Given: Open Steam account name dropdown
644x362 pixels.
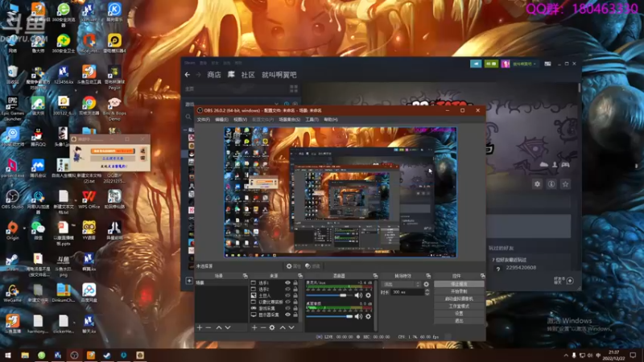Looking at the screenshot, I should [525, 64].
